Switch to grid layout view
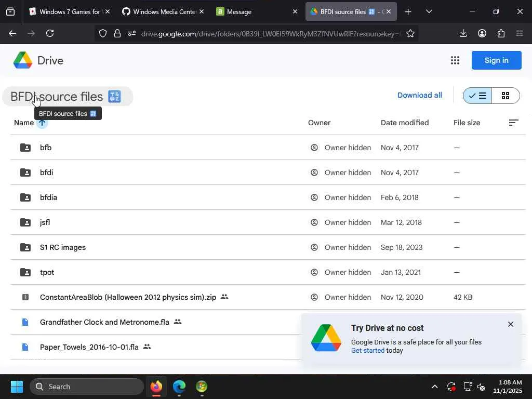Viewport: 532px width, 399px height. [506, 96]
